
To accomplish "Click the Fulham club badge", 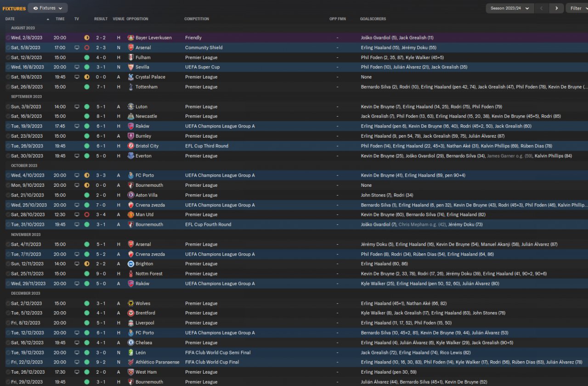I will coord(131,57).
